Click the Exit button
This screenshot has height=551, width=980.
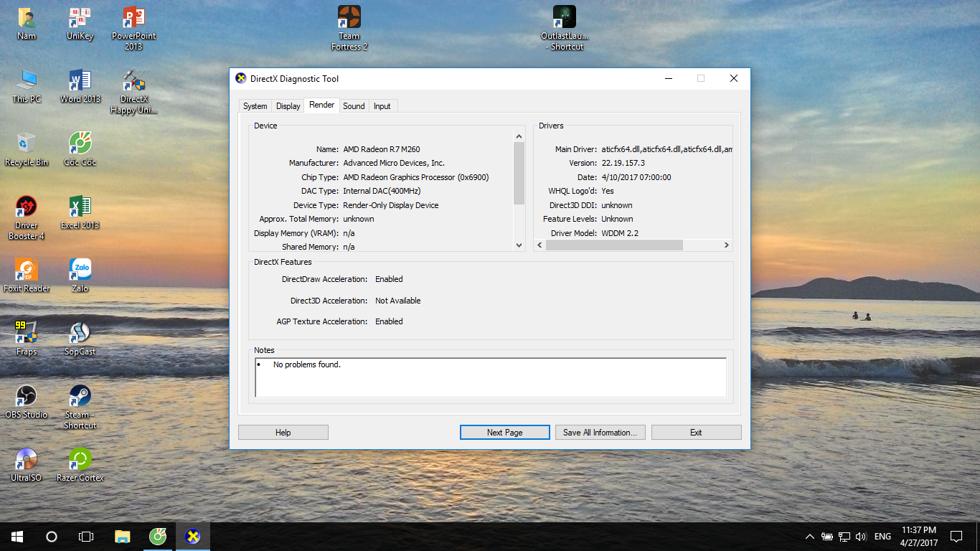coord(696,433)
